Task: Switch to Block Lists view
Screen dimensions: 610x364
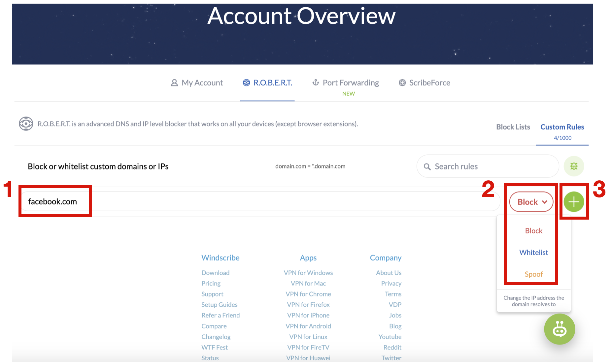Action: (513, 127)
